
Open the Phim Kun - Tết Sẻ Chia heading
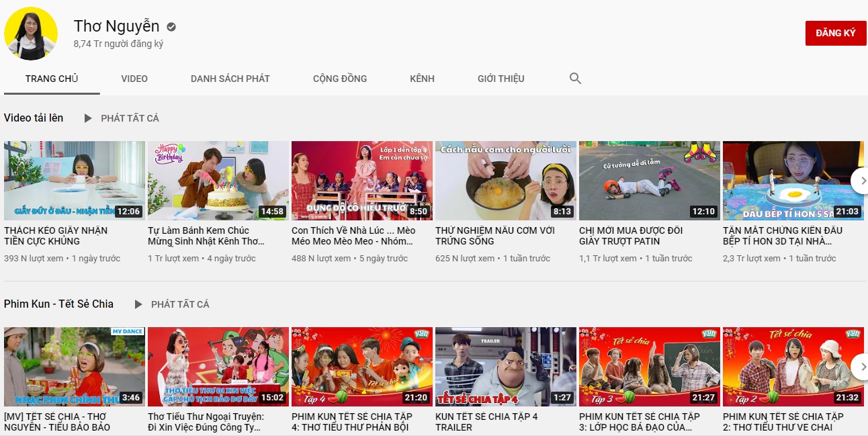coord(58,304)
